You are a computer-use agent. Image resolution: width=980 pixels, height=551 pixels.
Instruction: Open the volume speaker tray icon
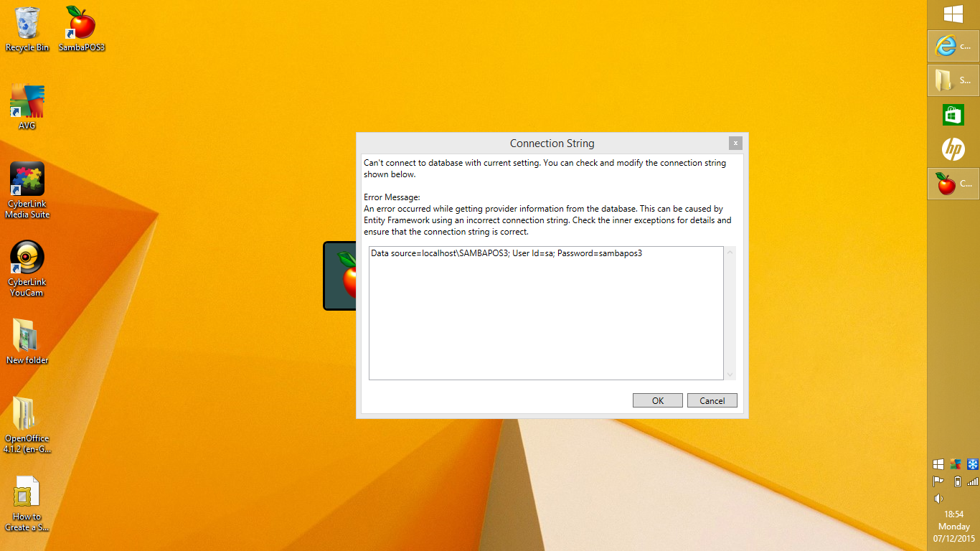[938, 499]
